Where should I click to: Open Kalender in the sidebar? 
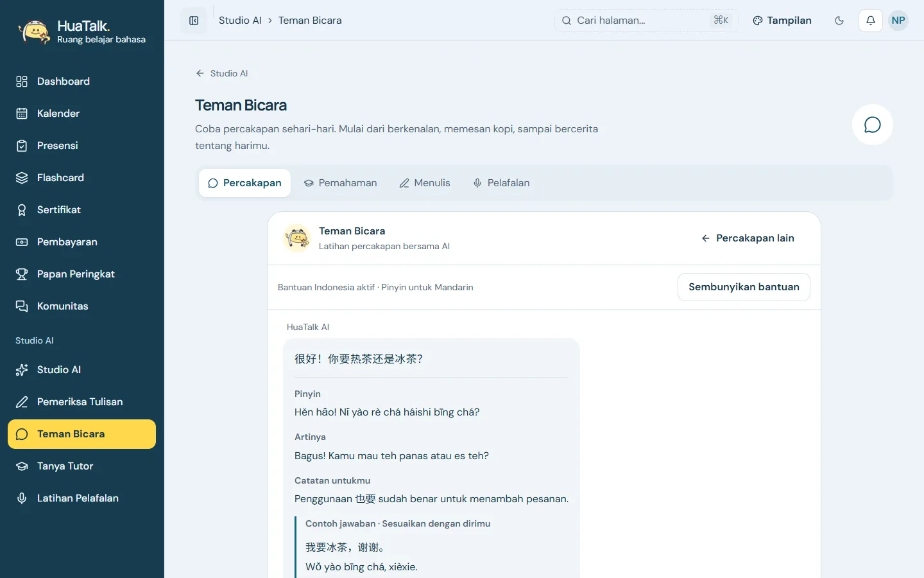[81, 114]
